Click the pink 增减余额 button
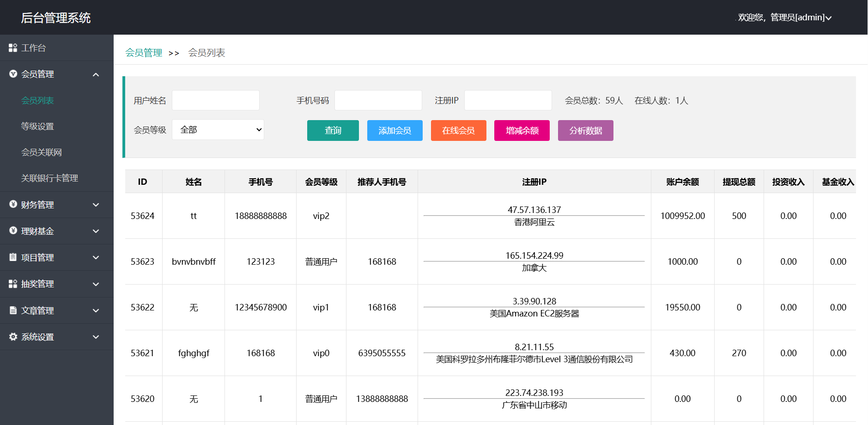This screenshot has height=425, width=868. (522, 130)
